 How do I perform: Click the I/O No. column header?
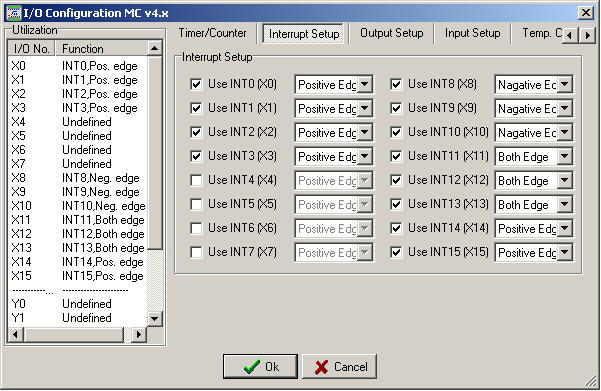pyautogui.click(x=31, y=49)
